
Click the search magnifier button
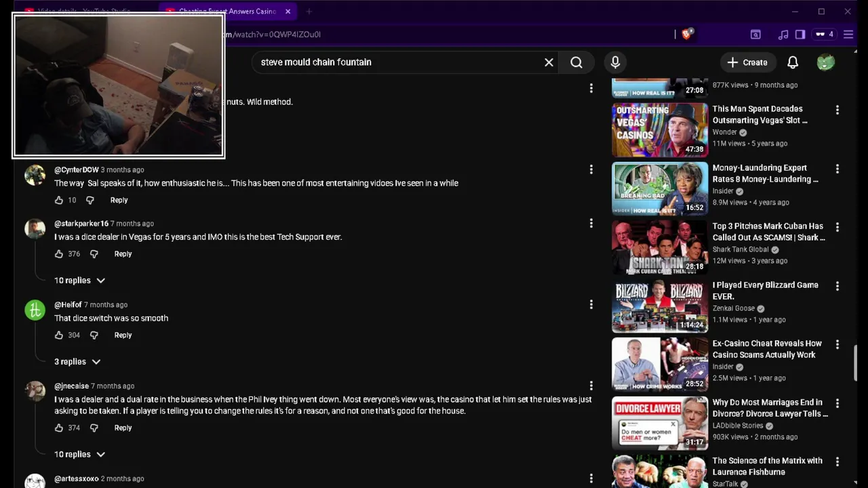(x=576, y=62)
